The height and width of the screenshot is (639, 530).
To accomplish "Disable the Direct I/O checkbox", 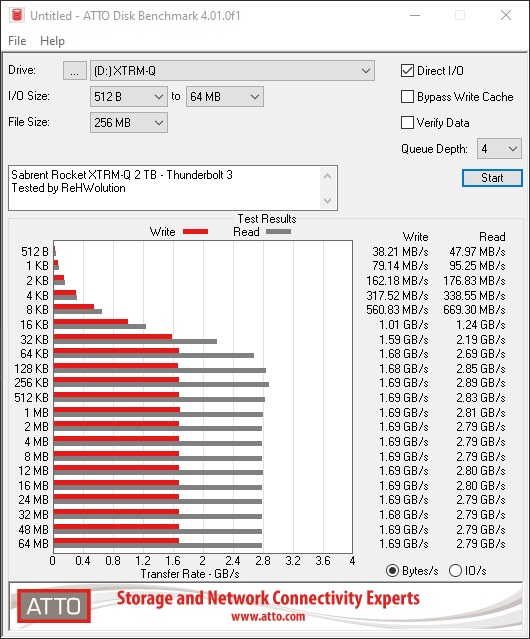I will 407,71.
